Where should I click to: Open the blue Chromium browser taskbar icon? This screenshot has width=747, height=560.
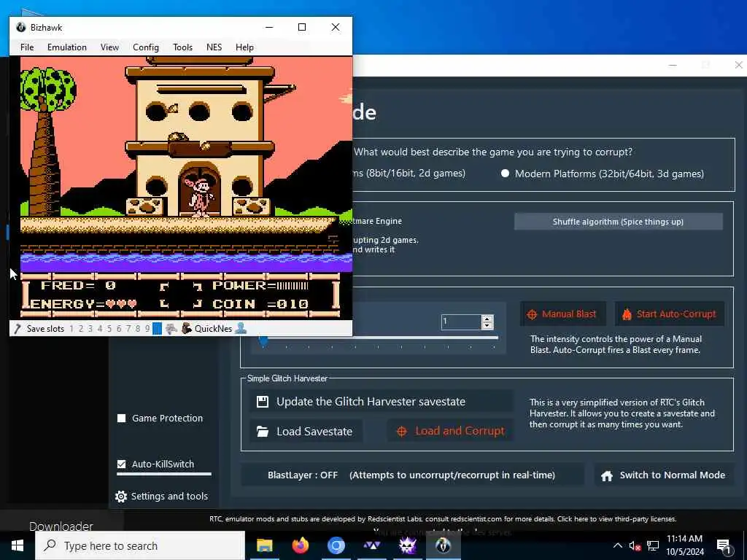[336, 545]
